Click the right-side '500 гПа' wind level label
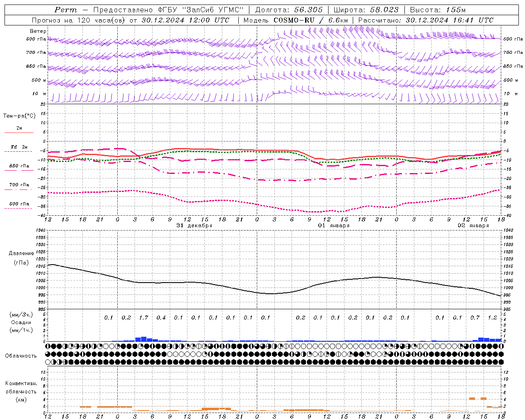Screen dimensions: 525x420 click(513, 39)
